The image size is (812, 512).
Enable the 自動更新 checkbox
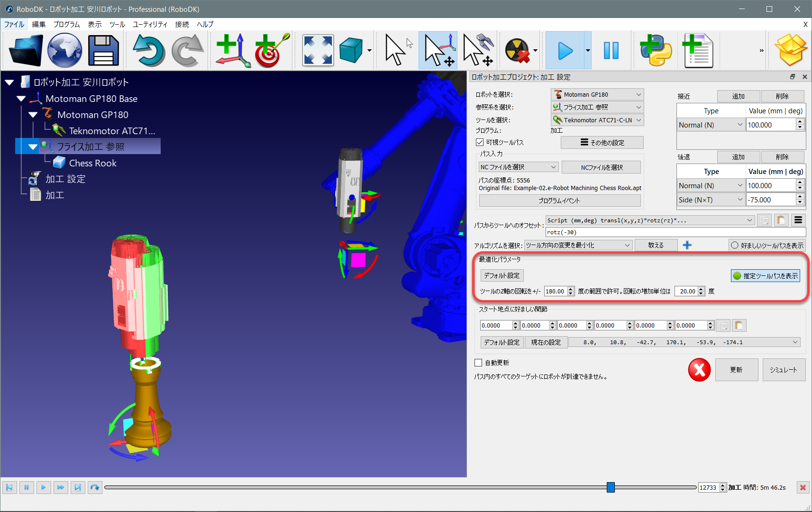[x=478, y=363]
